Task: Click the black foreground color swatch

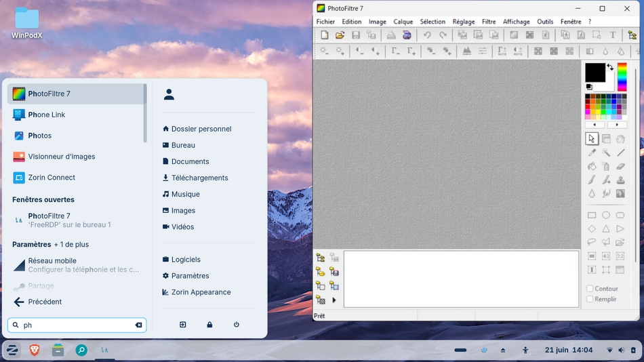Action: click(595, 73)
